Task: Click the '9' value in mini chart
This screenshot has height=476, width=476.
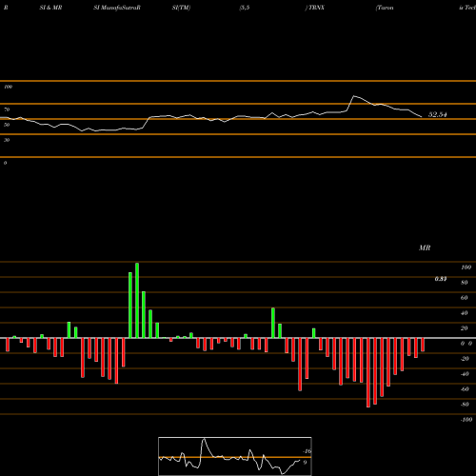Action: [305, 463]
